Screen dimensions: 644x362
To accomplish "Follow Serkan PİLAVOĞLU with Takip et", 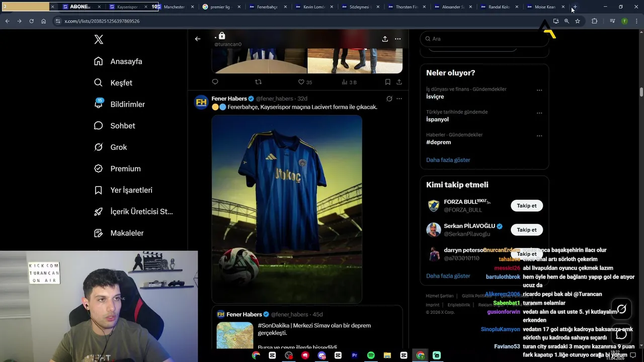I will click(527, 230).
